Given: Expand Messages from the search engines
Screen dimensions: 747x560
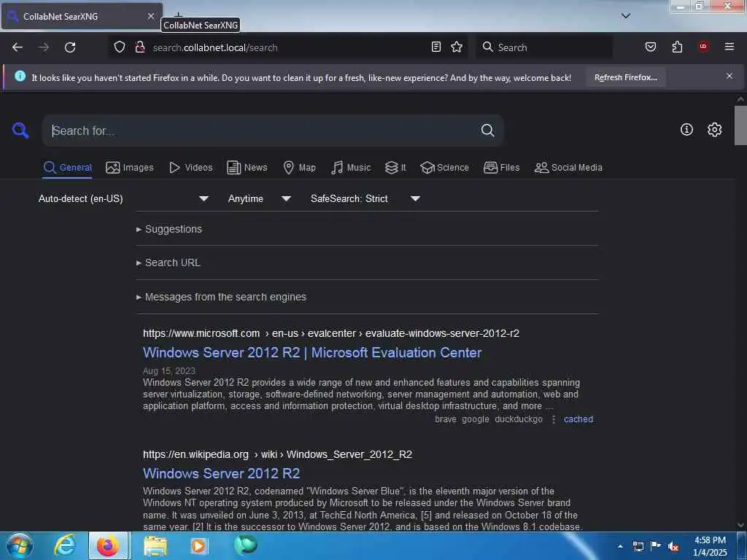Looking at the screenshot, I should (222, 297).
